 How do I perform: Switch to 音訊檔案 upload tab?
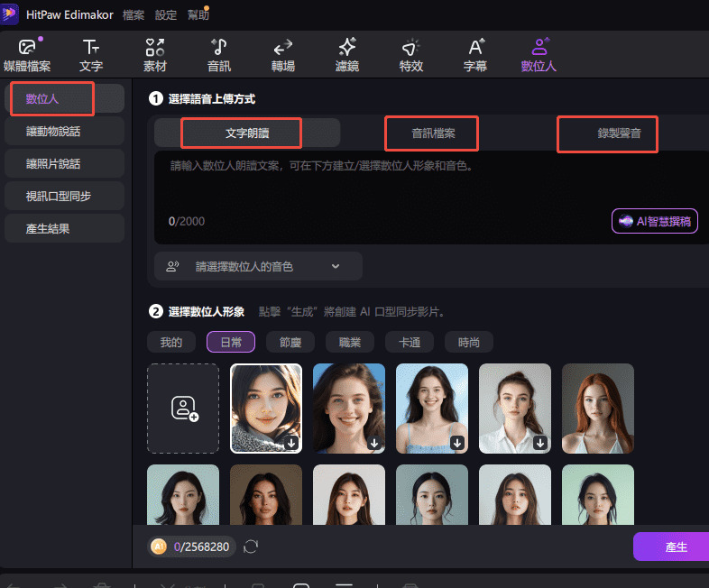433,133
